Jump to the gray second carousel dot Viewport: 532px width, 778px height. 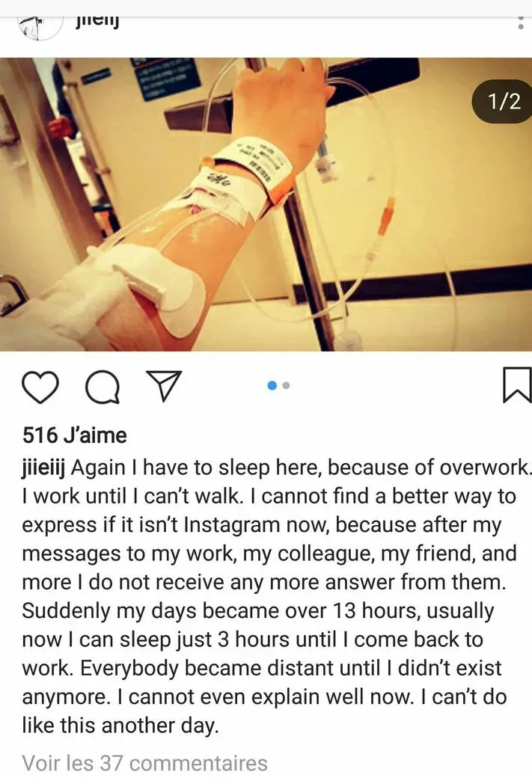pos(286,385)
